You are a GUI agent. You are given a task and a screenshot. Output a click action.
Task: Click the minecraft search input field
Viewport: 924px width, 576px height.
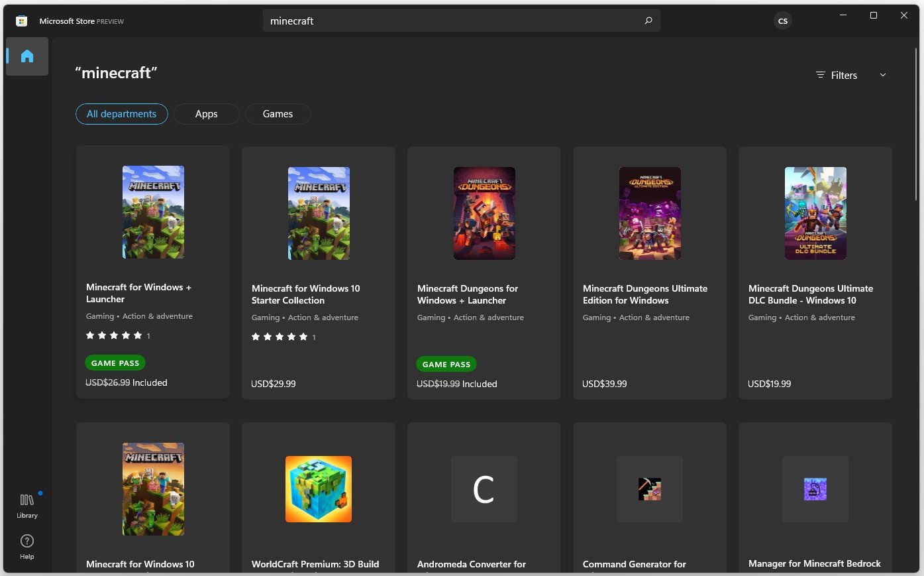click(x=462, y=21)
